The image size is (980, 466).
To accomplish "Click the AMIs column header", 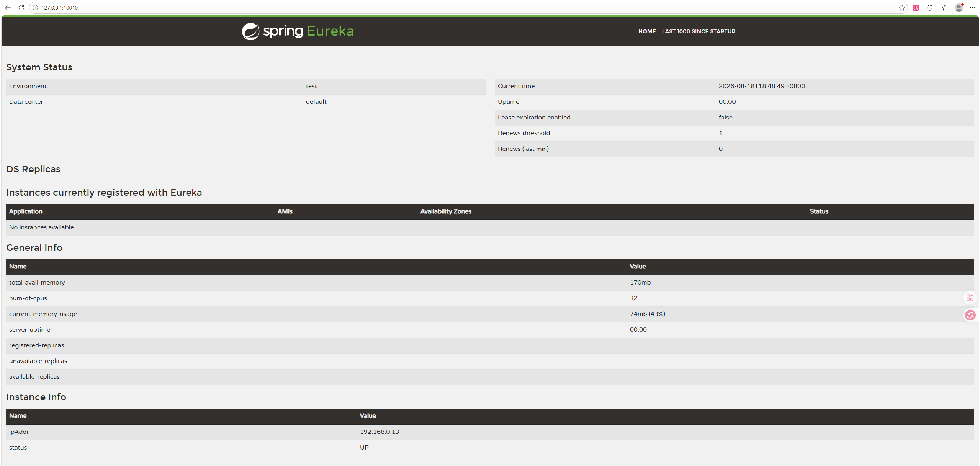I will point(285,211).
